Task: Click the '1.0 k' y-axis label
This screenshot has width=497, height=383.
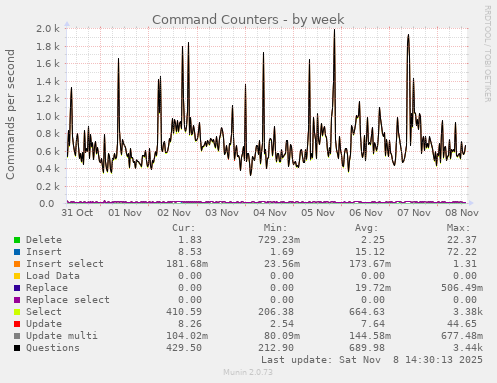Action: [48, 116]
